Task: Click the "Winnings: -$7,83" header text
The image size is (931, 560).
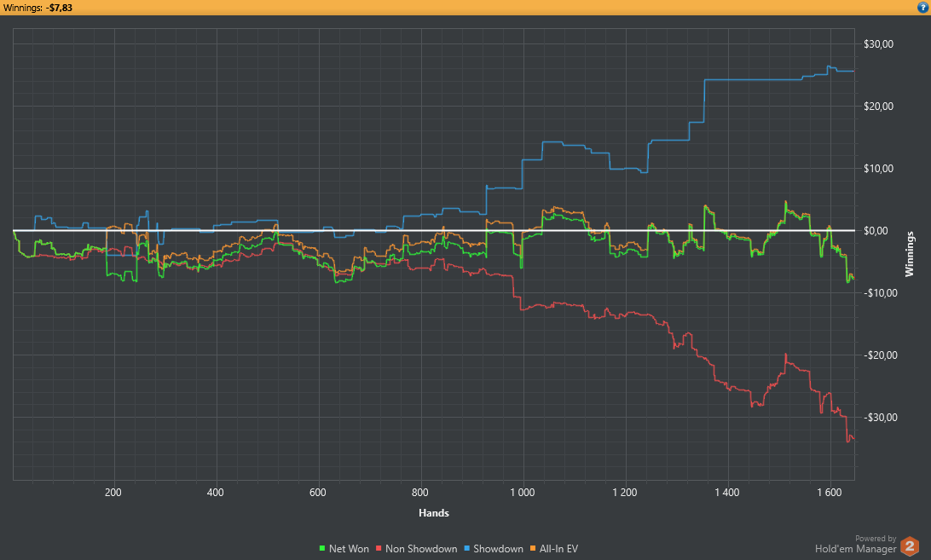Action: (38, 8)
